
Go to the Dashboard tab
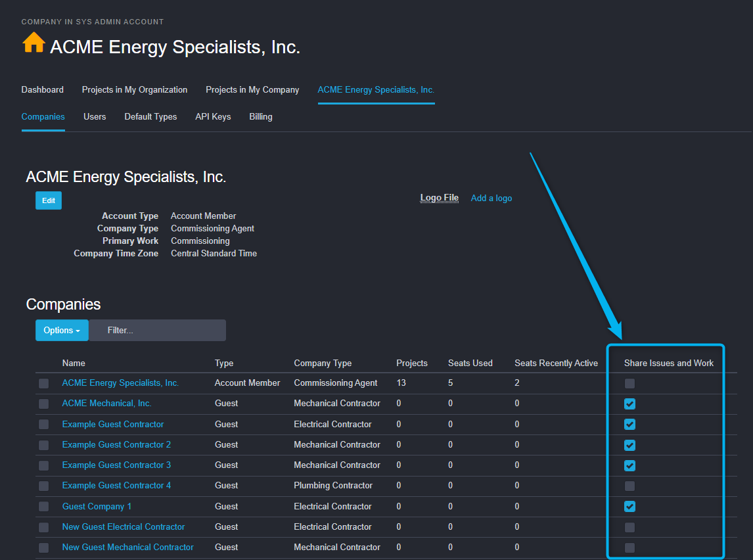tap(42, 89)
